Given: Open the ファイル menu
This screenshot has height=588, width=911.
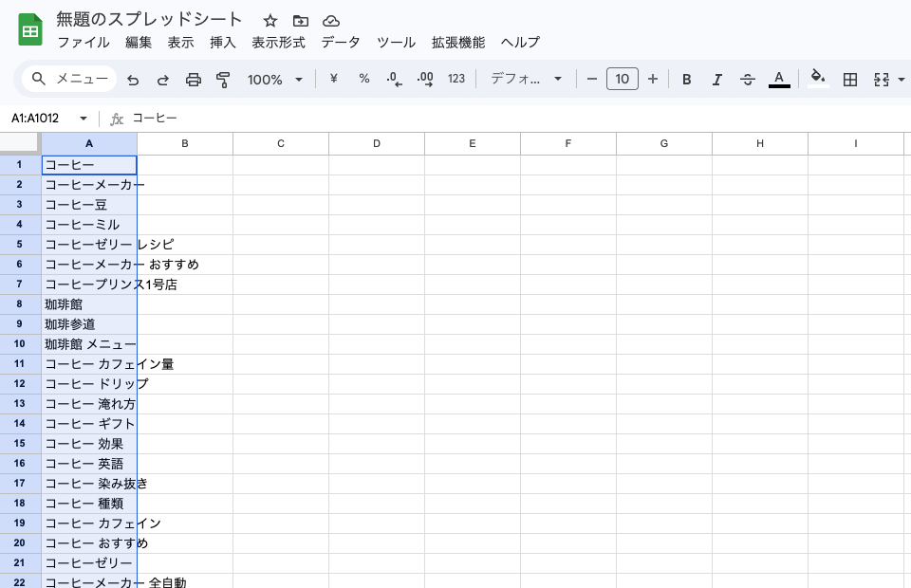Looking at the screenshot, I should pyautogui.click(x=84, y=43).
